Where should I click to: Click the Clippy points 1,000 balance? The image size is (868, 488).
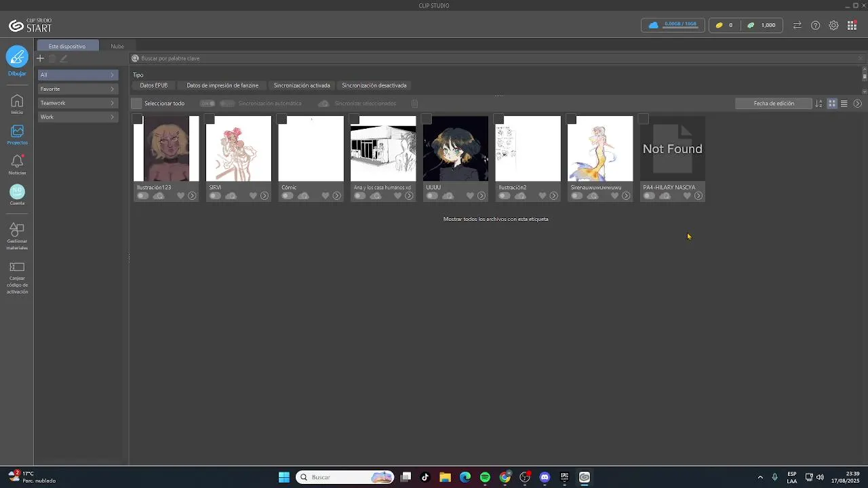tap(762, 25)
